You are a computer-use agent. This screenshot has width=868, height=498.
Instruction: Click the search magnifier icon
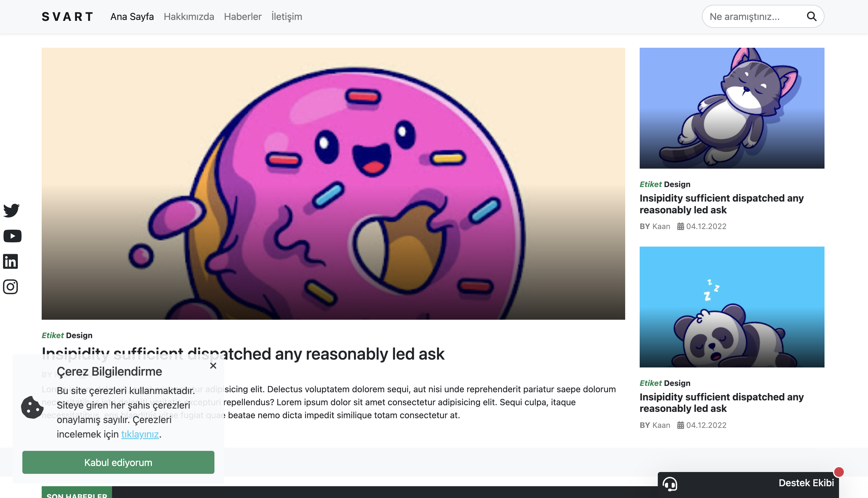pyautogui.click(x=812, y=16)
